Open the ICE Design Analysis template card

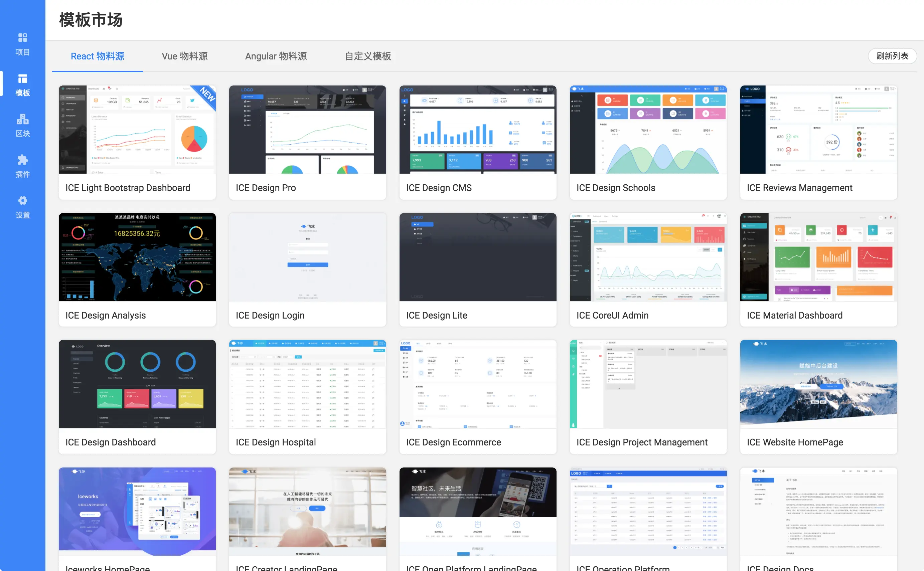click(137, 257)
